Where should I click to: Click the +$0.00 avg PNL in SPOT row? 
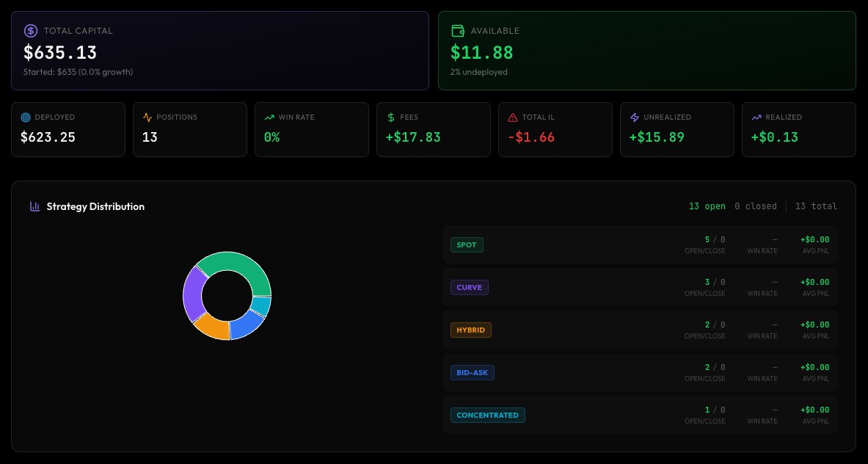pyautogui.click(x=815, y=240)
